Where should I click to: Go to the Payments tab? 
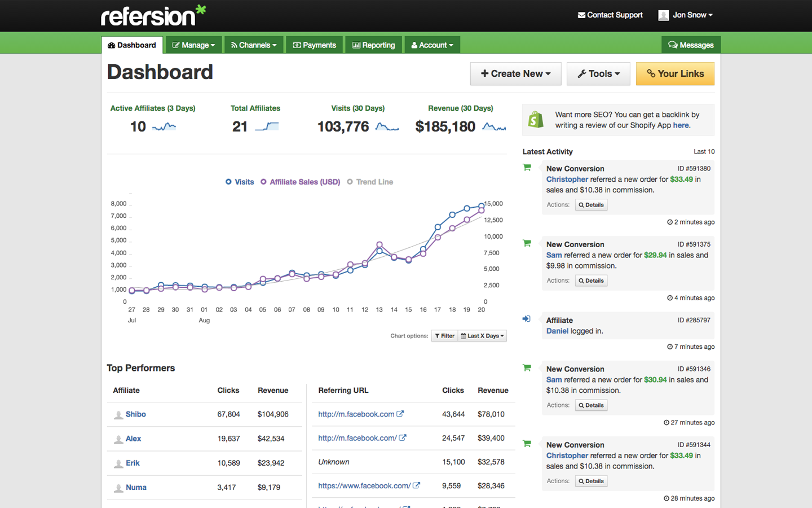point(314,45)
